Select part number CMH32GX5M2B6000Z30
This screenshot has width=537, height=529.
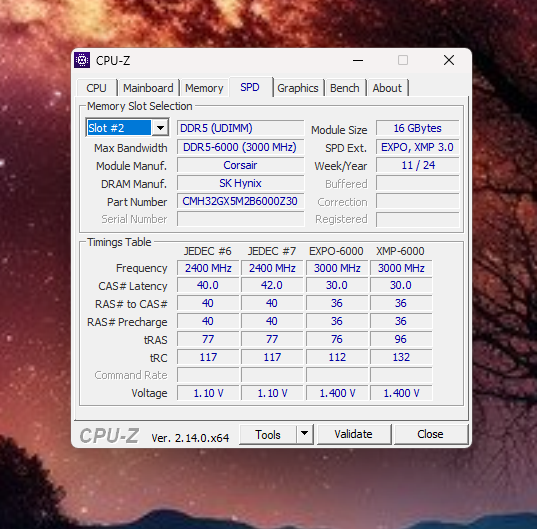[x=240, y=201]
